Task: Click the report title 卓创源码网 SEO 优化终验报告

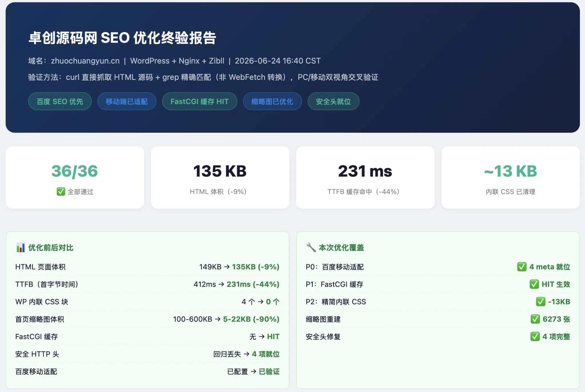Action: pyautogui.click(x=122, y=38)
